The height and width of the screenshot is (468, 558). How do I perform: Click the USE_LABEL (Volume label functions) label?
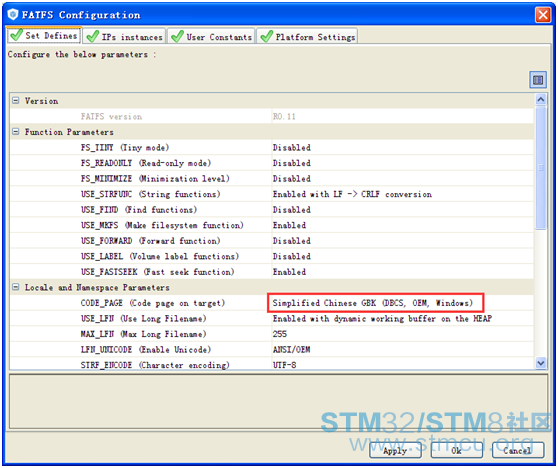[160, 256]
